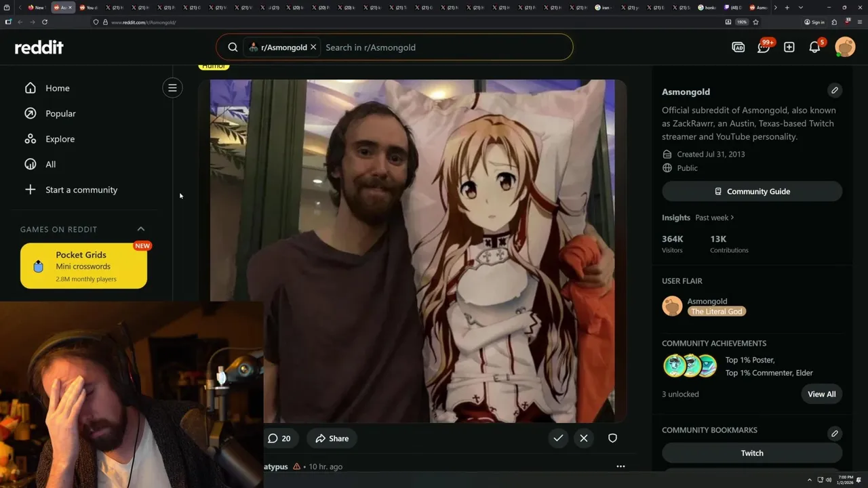Image resolution: width=868 pixels, height=488 pixels.
Task: Open All feed in sidebar
Action: coord(51,165)
